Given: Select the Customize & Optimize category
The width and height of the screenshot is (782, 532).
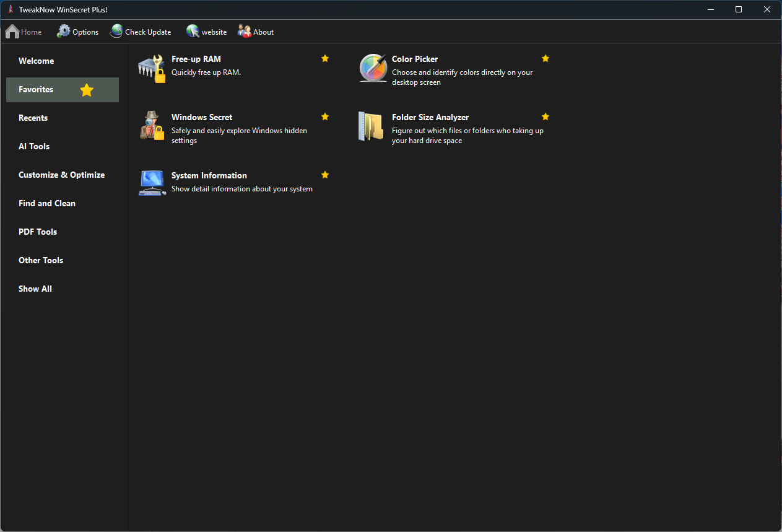Looking at the screenshot, I should (61, 175).
